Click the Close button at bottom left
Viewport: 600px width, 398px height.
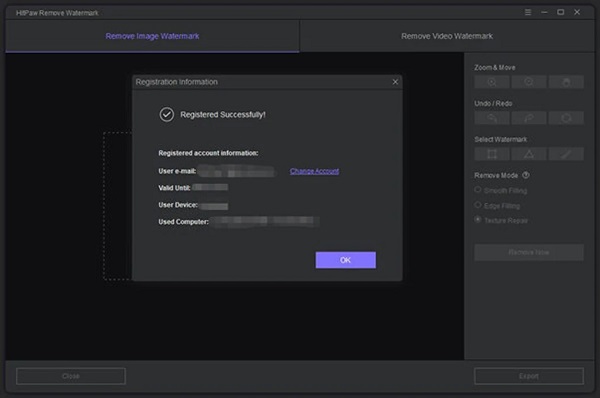pos(71,376)
